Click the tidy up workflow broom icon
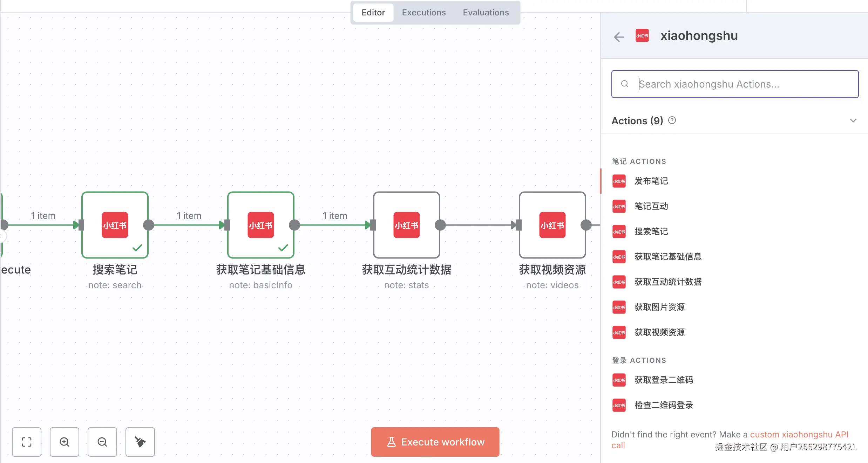Screen dimensions: 868x463 click(140, 442)
